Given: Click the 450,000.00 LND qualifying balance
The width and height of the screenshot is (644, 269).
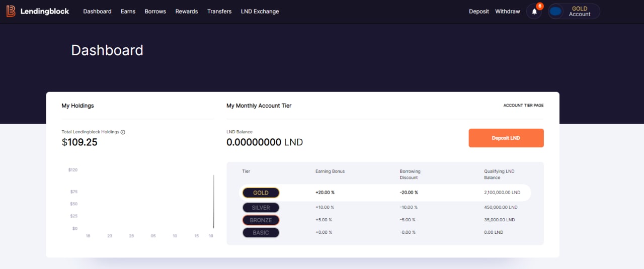Looking at the screenshot, I should pos(501,207).
